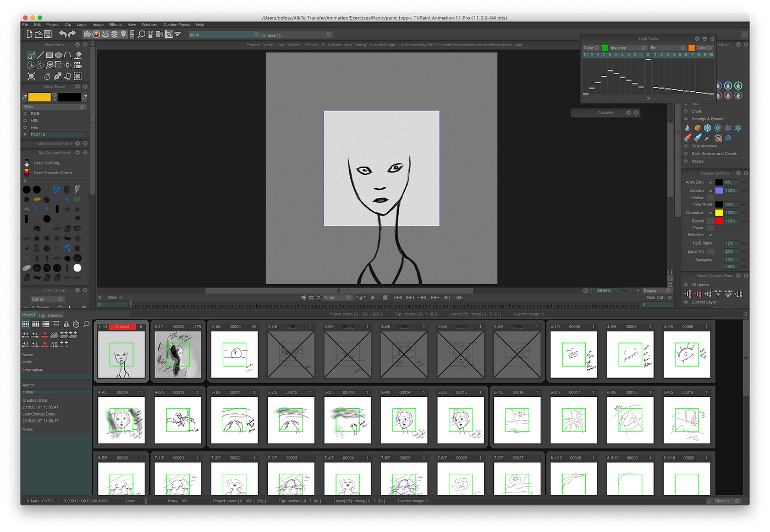Open the Bin dropdown in Light Table
The image size is (770, 532).
coord(668,48)
